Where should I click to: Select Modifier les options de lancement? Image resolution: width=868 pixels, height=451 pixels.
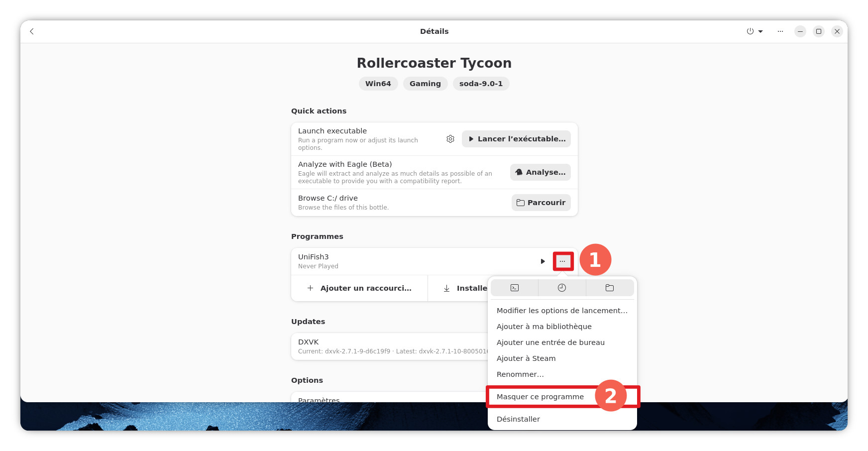click(x=561, y=311)
